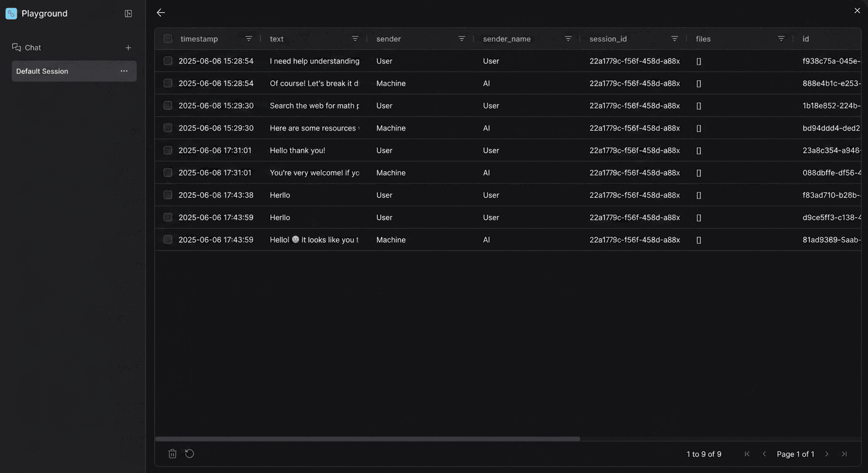
Task: Click the id column header
Action: click(806, 39)
